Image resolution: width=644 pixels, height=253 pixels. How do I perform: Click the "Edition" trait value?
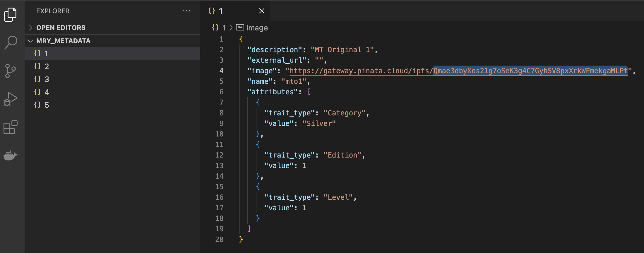pyautogui.click(x=342, y=155)
